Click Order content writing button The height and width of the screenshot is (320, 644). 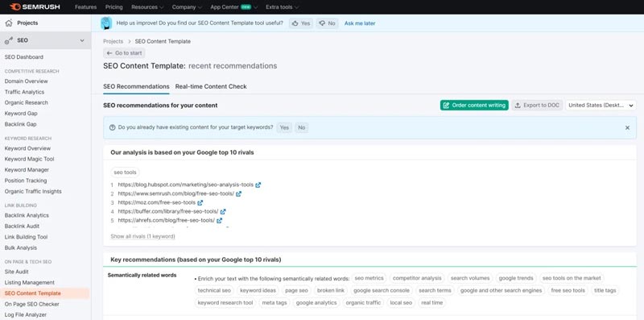click(x=474, y=106)
